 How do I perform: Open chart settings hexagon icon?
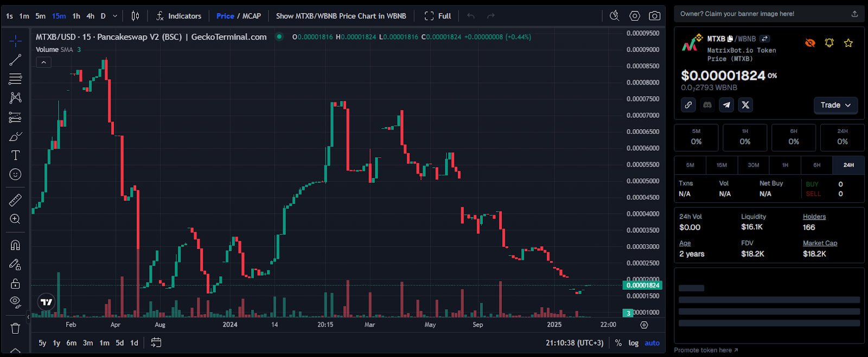click(635, 16)
